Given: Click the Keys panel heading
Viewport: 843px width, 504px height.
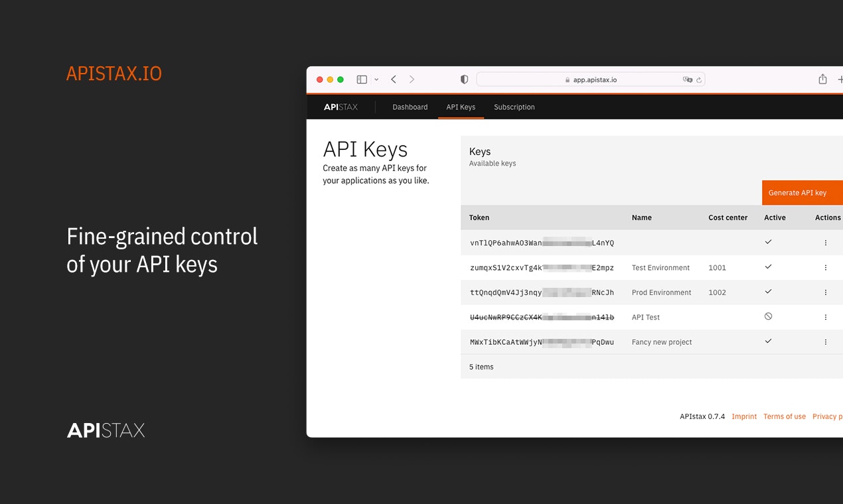Looking at the screenshot, I should pos(480,152).
